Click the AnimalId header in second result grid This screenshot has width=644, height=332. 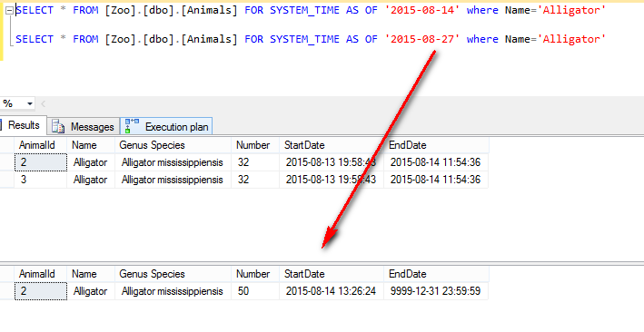pos(40,274)
